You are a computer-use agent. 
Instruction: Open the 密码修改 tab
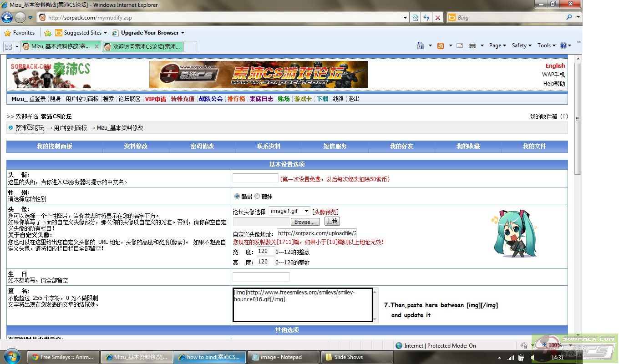[x=202, y=147]
